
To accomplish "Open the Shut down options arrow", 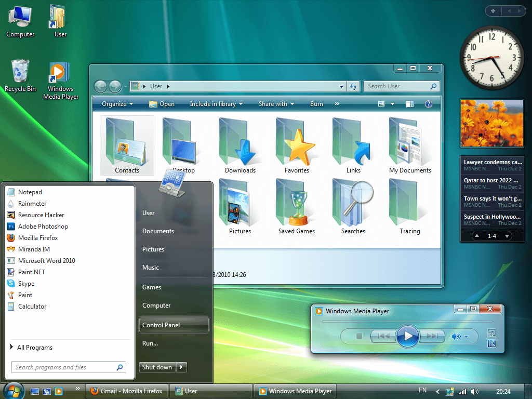I will [x=181, y=367].
